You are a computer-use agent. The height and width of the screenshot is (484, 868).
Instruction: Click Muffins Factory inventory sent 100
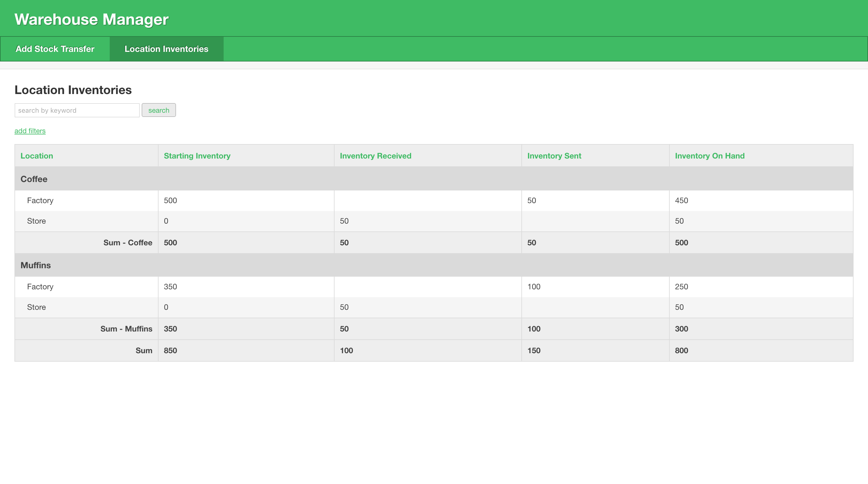point(534,287)
